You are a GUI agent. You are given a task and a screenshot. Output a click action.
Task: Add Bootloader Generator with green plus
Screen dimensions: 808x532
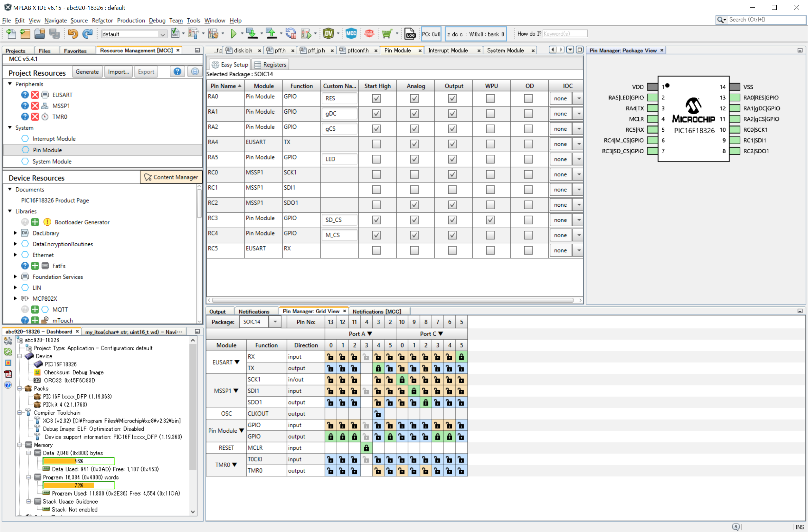[35, 222]
